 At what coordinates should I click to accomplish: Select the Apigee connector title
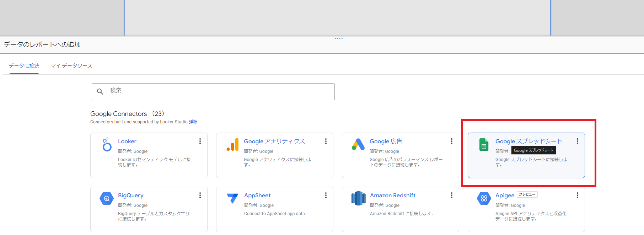coord(505,196)
